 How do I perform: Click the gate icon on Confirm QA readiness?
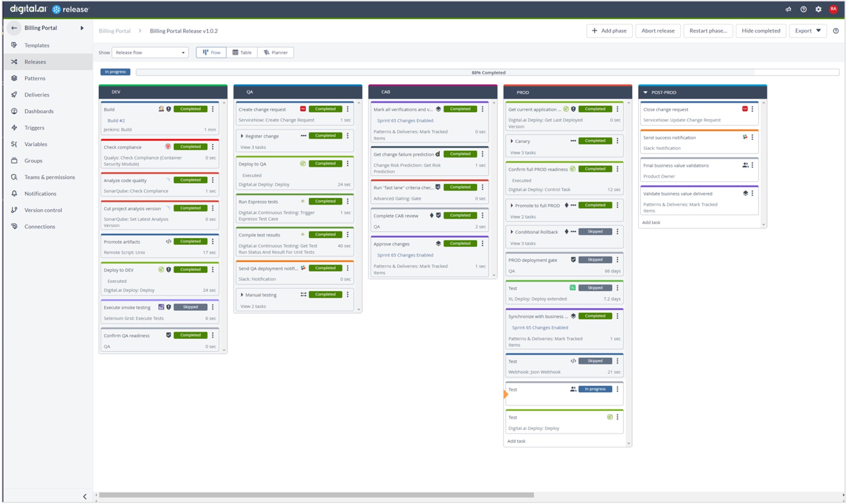point(168,335)
